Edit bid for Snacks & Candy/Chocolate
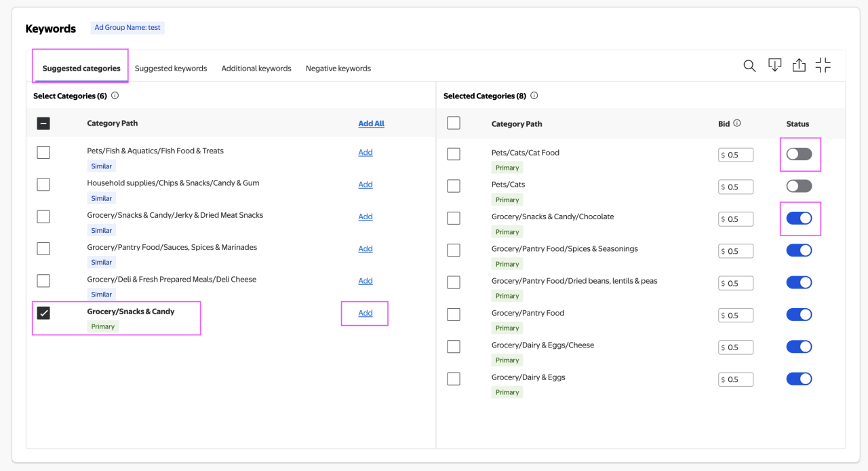Image resolution: width=868 pixels, height=471 pixels. [736, 219]
